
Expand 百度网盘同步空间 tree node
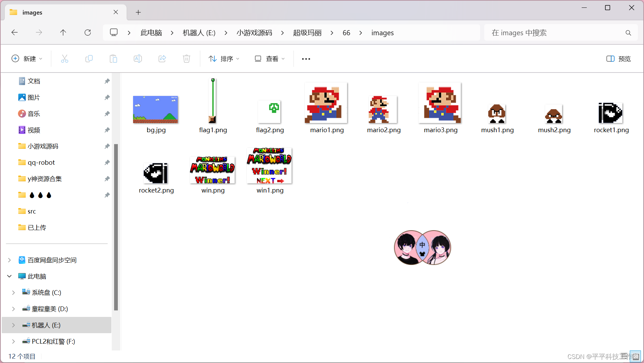tap(9, 260)
